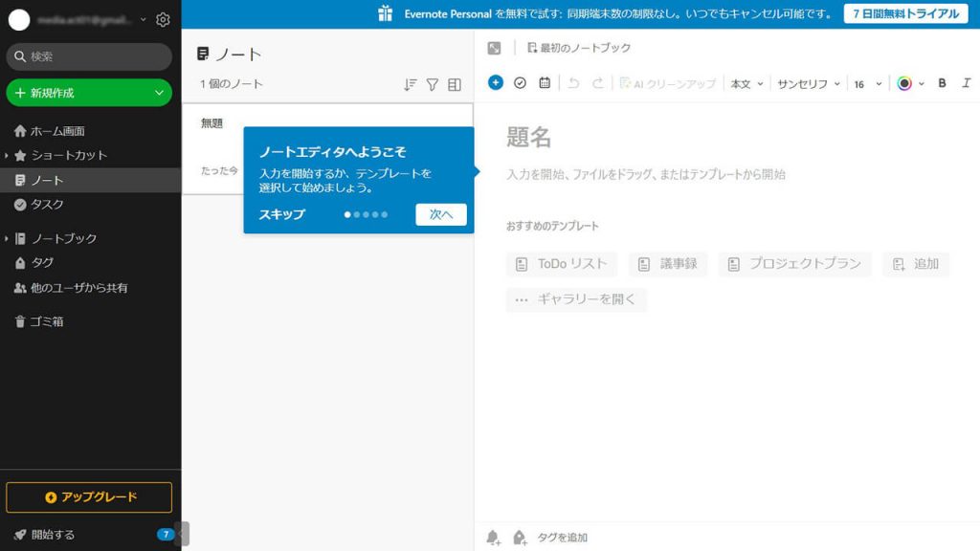Add reminder bell icon at bottom

[493, 538]
